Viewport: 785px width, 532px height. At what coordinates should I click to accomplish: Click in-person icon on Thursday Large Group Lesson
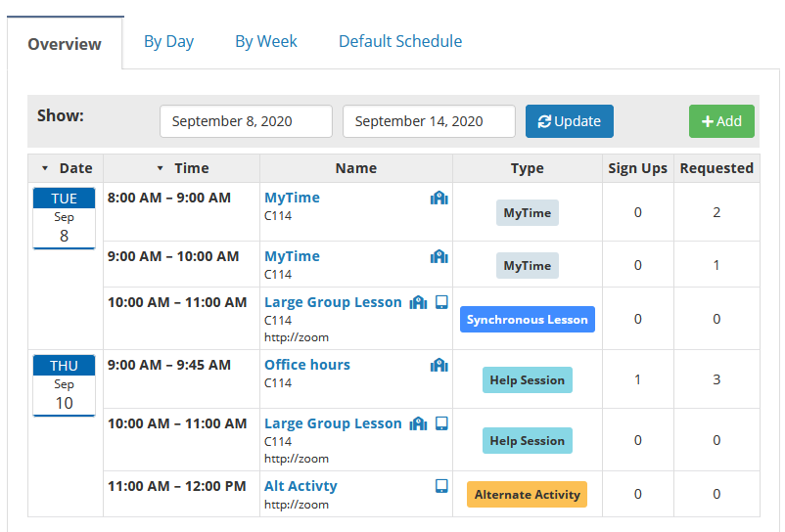418,423
